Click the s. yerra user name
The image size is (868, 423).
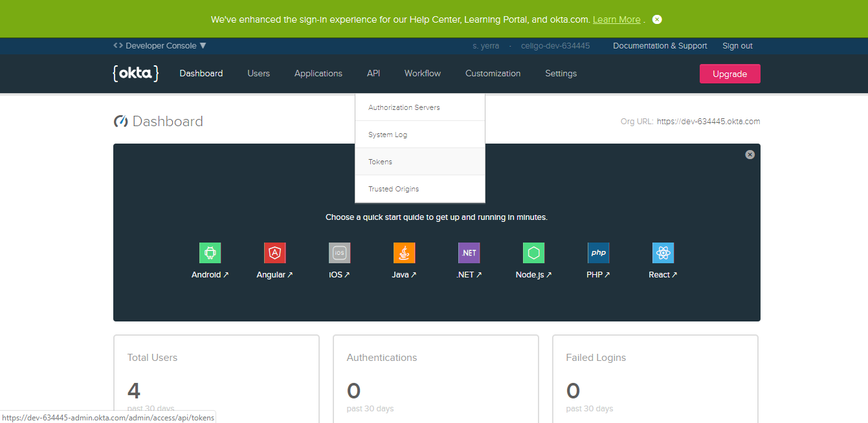tap(486, 46)
